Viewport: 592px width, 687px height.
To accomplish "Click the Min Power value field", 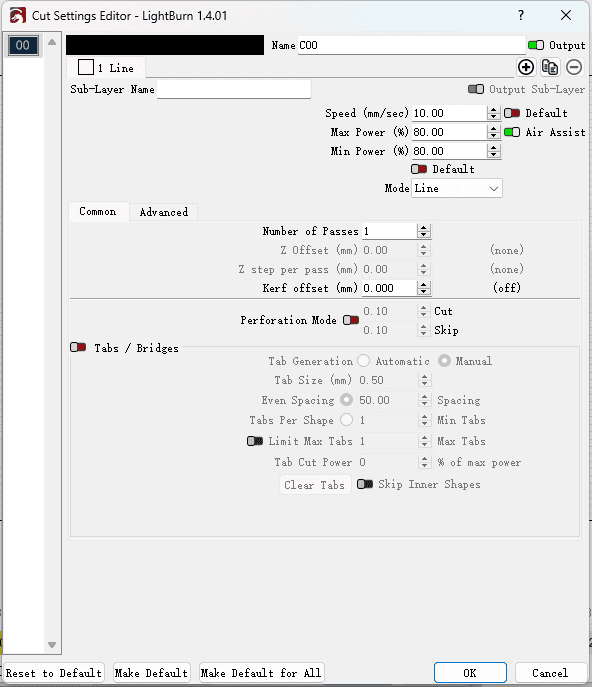I will click(449, 151).
